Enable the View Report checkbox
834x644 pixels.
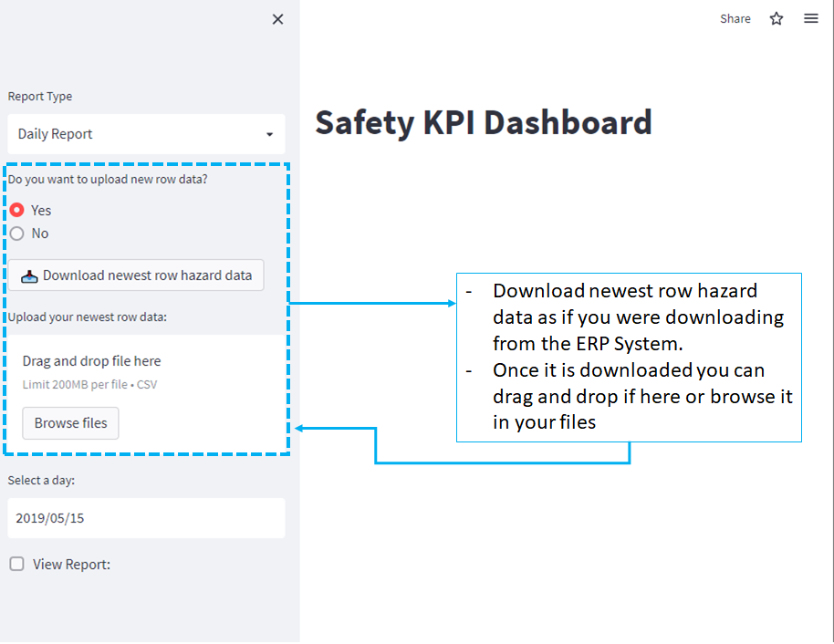click(16, 564)
